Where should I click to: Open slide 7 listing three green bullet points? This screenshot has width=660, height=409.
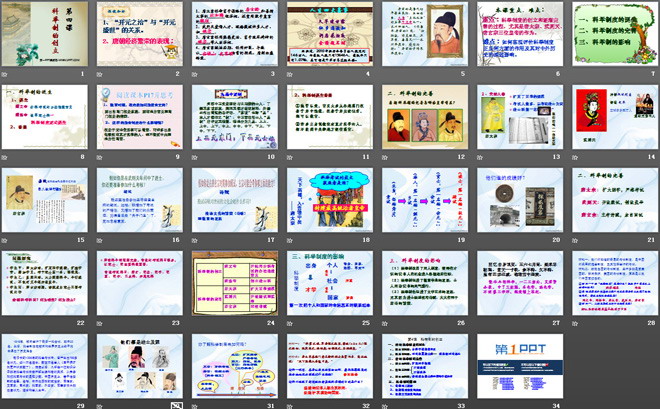pyautogui.click(x=614, y=34)
